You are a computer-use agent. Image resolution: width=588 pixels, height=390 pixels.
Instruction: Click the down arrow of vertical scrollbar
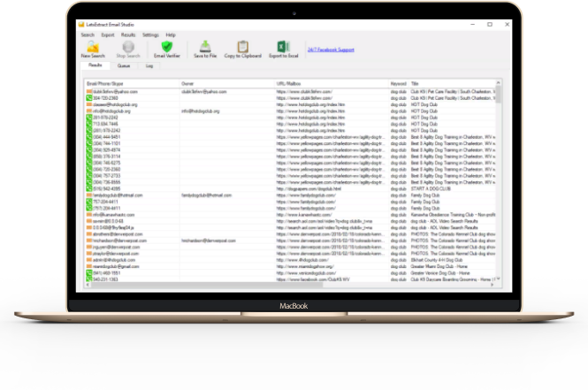[499, 279]
